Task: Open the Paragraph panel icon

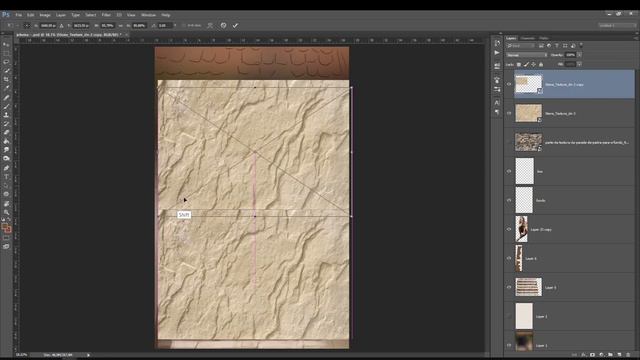Action: (x=497, y=112)
